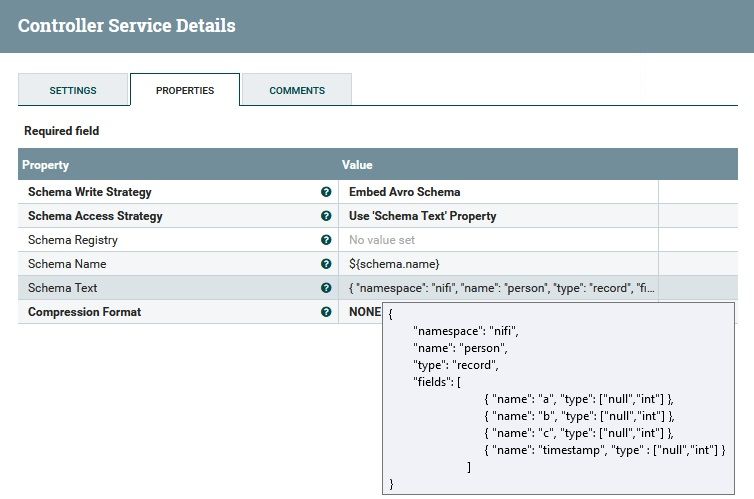Screen dimensions: 754x499
Task: Open the 'Embed Avro Schema' value dropdown
Action: click(498, 192)
